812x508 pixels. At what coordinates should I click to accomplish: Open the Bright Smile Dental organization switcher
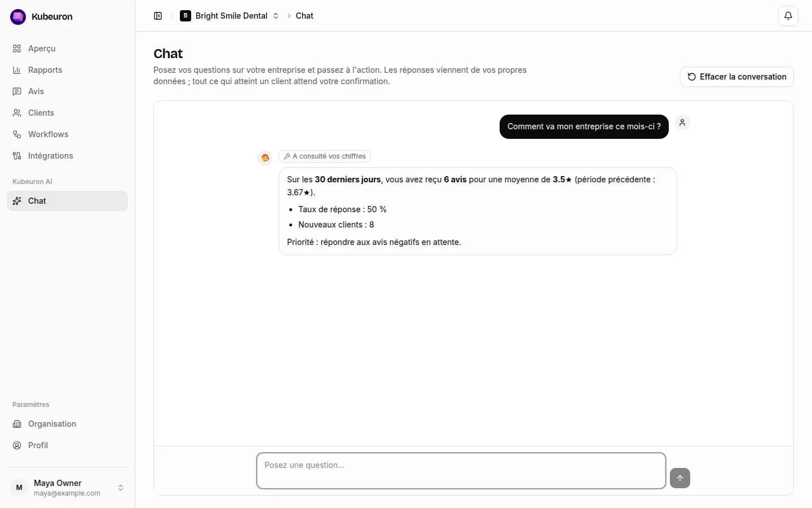[x=230, y=16]
